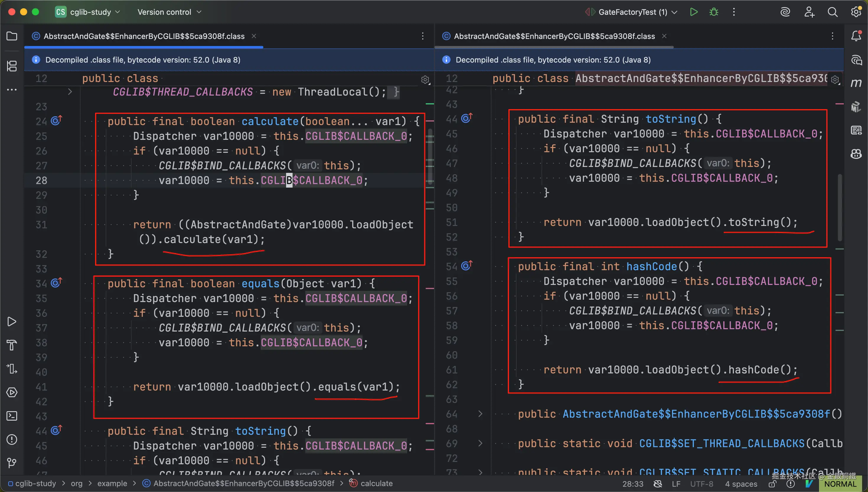Click the Problems warning icon in sidebar

12,439
